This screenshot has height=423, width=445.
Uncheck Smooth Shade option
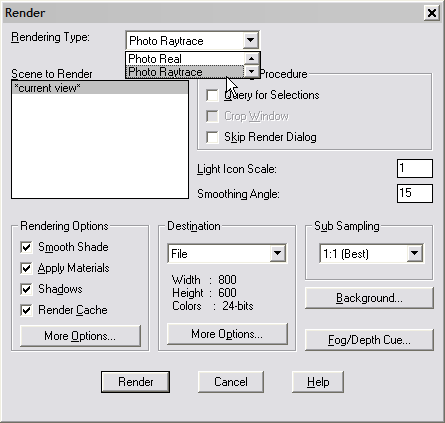click(26, 247)
